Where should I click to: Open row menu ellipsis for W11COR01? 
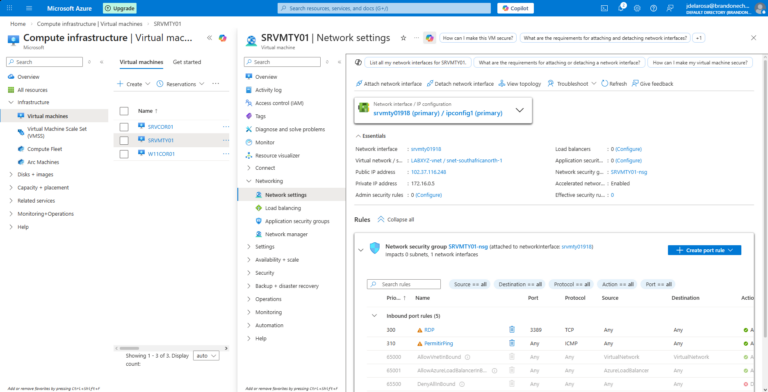tap(226, 154)
